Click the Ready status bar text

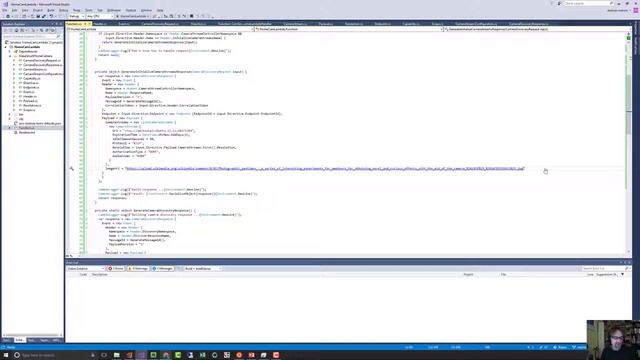pos(11,347)
